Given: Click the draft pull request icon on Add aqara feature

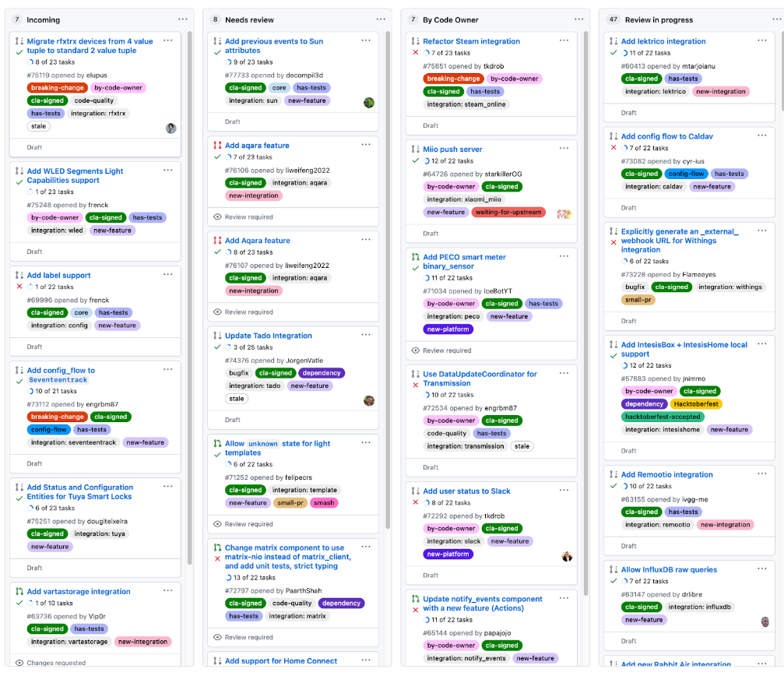Looking at the screenshot, I should [217, 146].
